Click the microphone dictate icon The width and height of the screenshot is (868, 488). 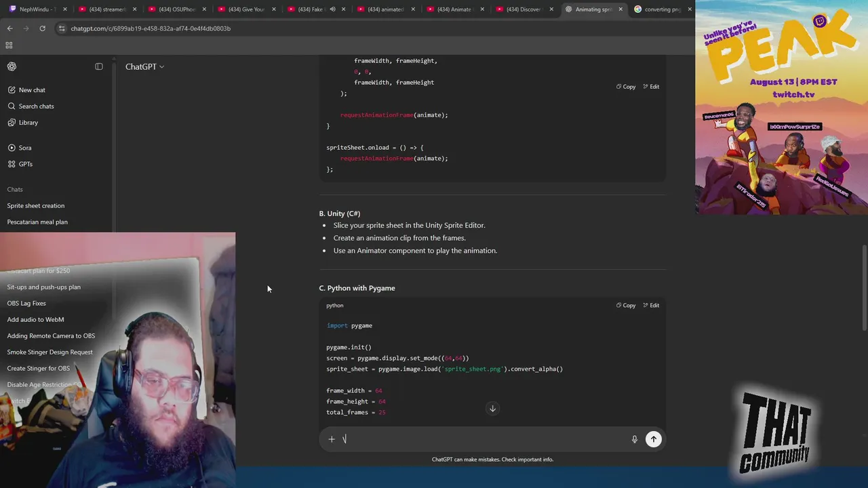(635, 439)
